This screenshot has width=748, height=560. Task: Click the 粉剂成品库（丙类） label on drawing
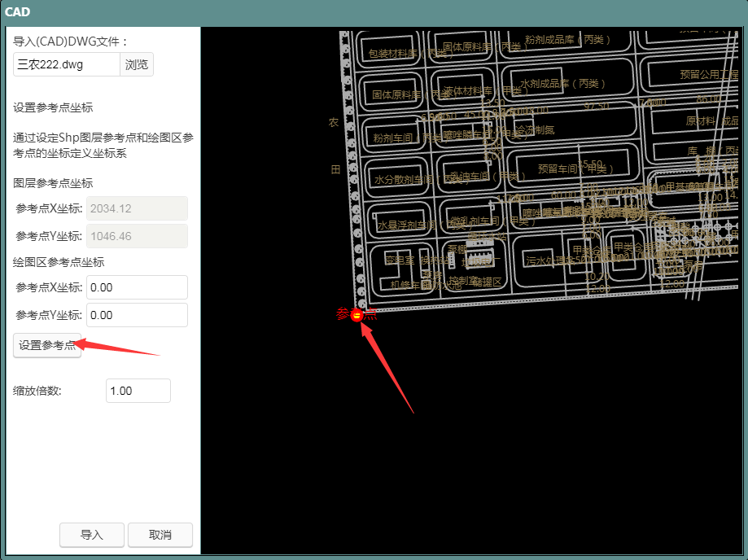568,39
